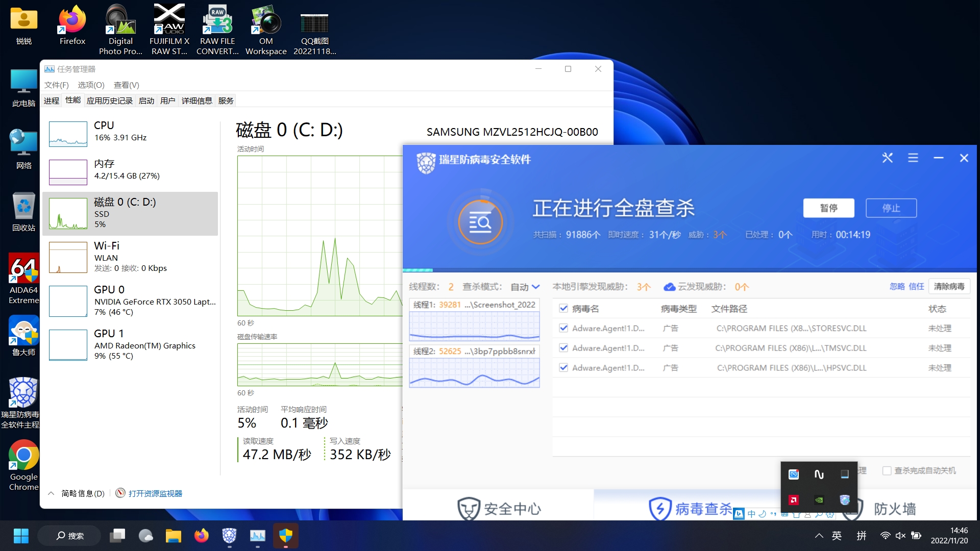Open the Rising antivirus hamburger menu
Image resolution: width=980 pixels, height=551 pixels.
click(x=913, y=158)
